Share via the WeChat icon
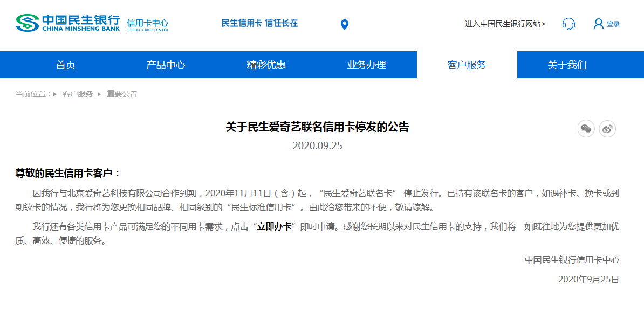644x320 pixels. click(x=586, y=129)
